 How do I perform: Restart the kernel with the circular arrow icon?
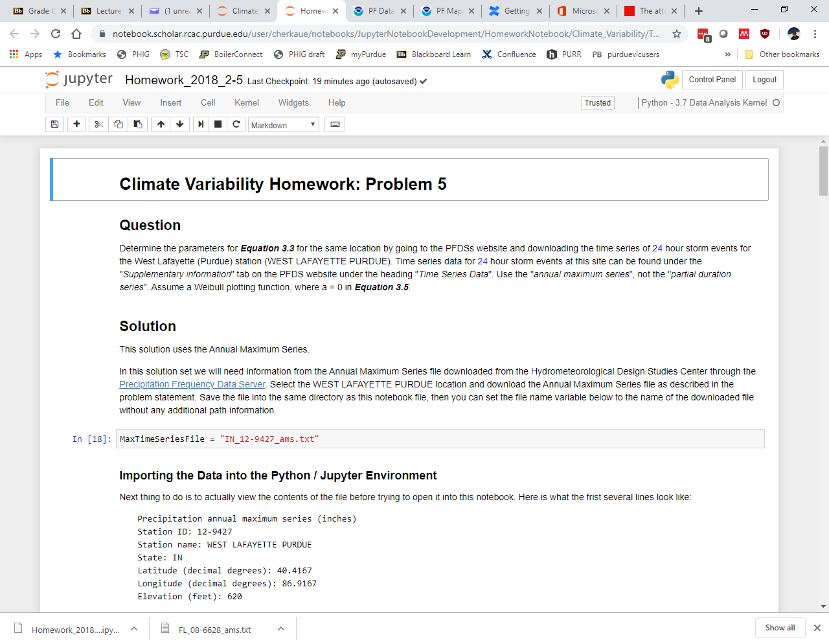tap(236, 124)
